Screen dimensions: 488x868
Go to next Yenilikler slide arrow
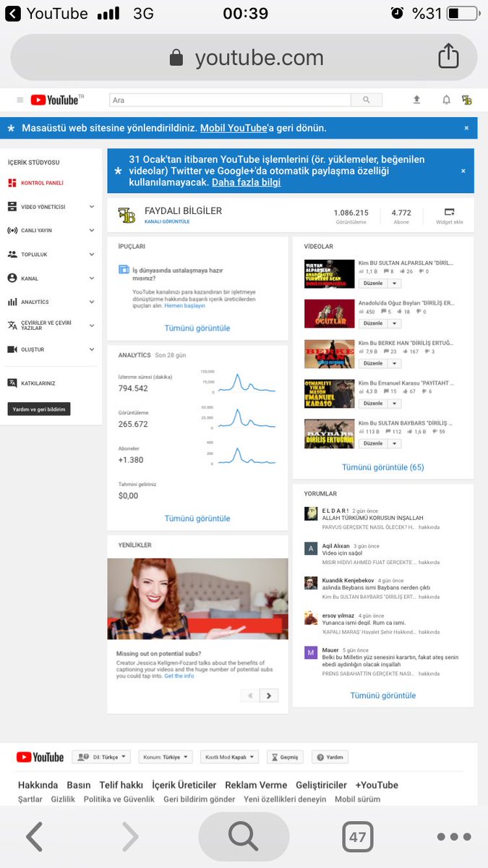pyautogui.click(x=269, y=695)
